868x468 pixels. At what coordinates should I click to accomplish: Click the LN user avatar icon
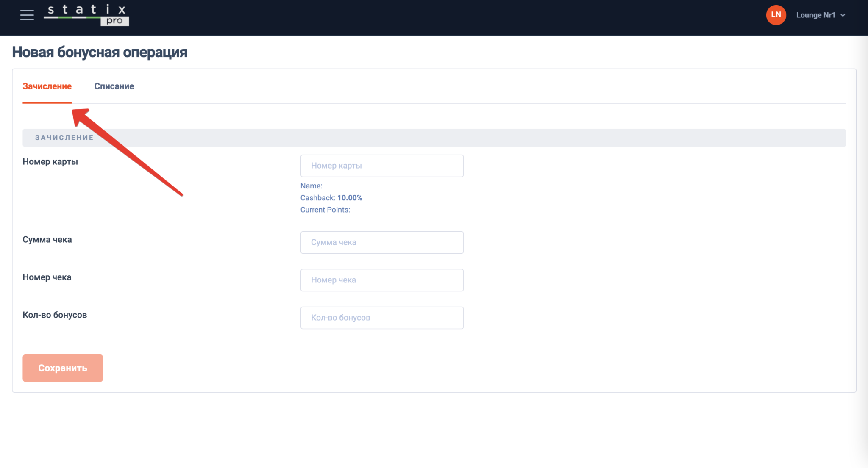776,15
